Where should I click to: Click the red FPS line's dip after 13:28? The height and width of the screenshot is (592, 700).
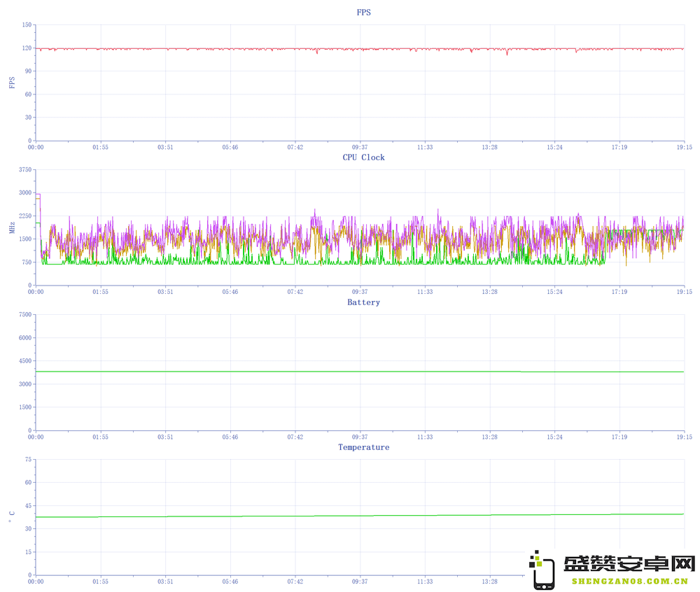tap(507, 52)
